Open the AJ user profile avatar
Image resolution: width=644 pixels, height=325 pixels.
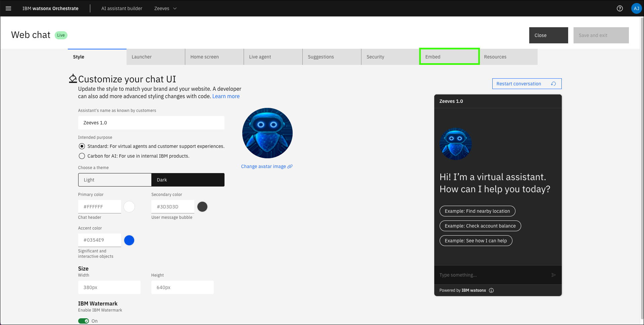636,8
